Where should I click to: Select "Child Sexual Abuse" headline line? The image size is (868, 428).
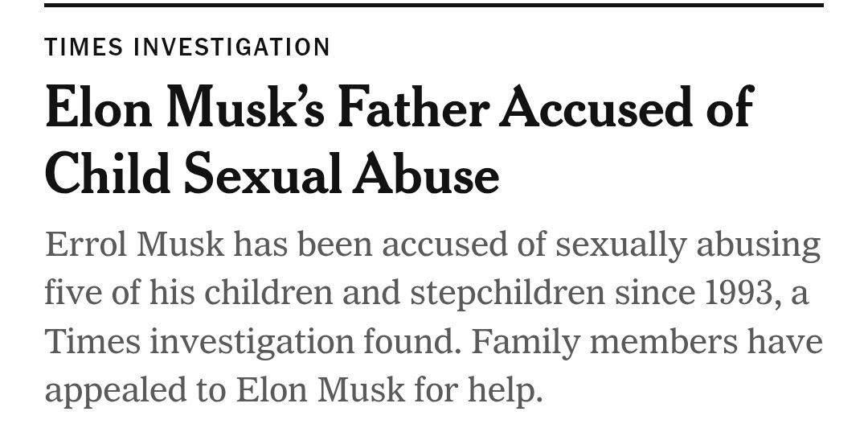tap(272, 173)
